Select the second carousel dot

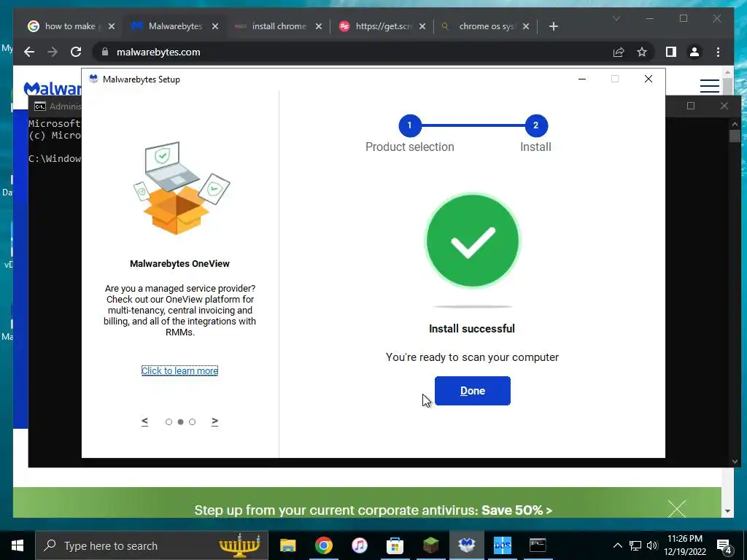point(181,422)
